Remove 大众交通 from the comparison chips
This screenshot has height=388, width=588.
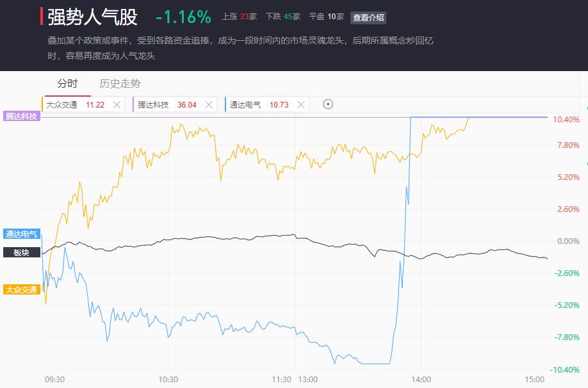point(117,104)
